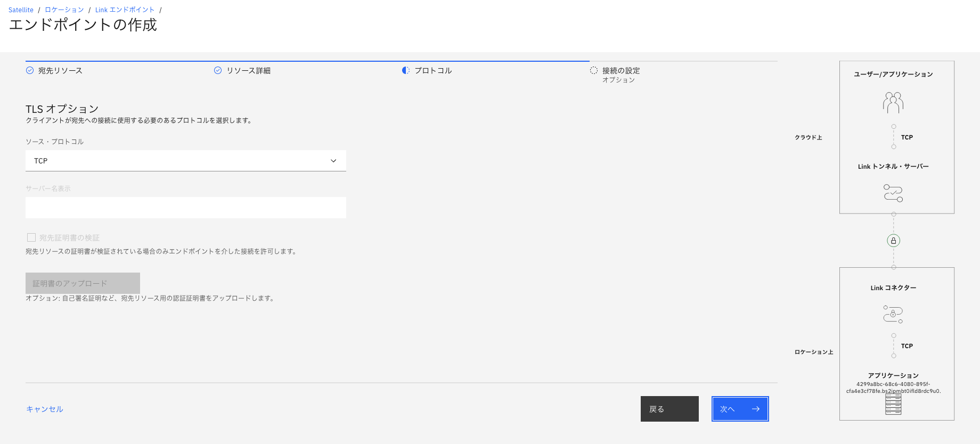This screenshot has width=980, height=444.
Task: Click the キャンセル link
Action: click(45, 409)
